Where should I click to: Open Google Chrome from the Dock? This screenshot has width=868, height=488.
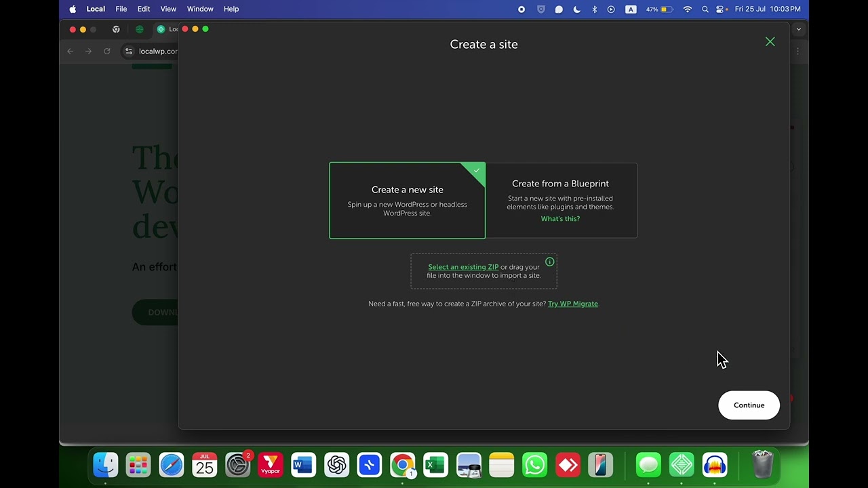[x=402, y=465]
